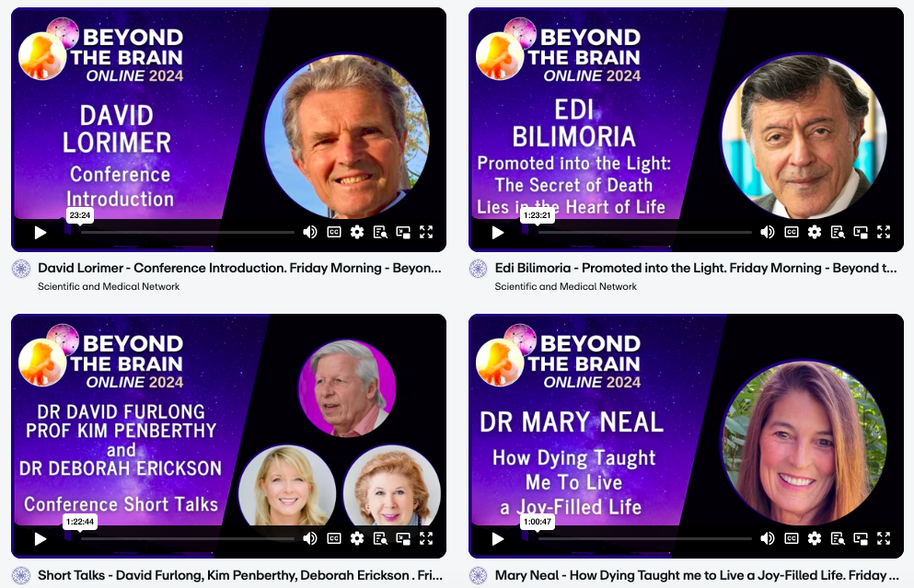
Task: Open transcript search on Short Talks video
Action: (x=380, y=538)
